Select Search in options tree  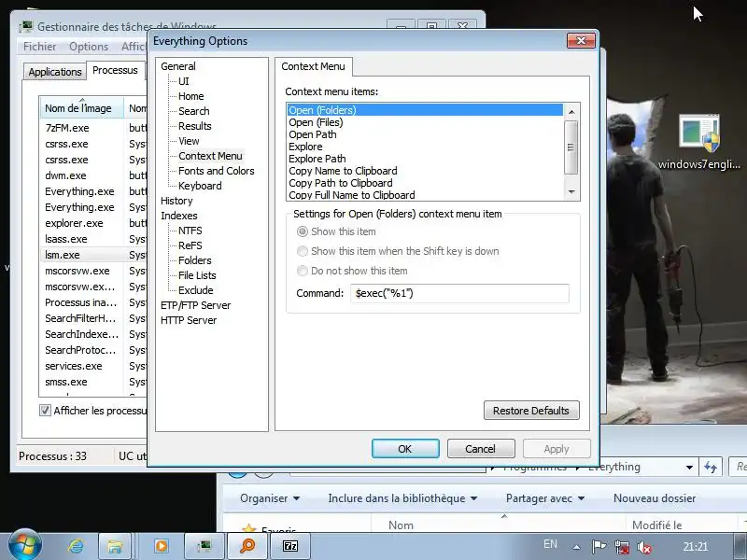193,111
